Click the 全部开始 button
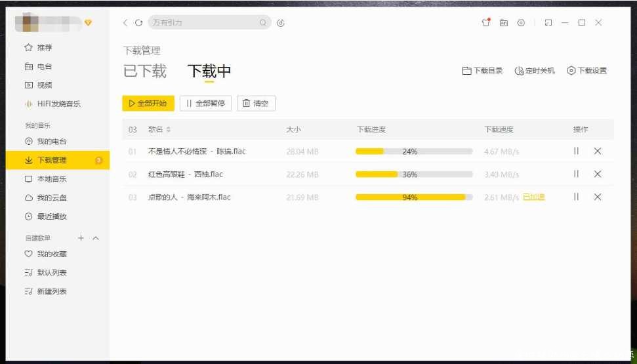Screen dimensions: 637x364 pyautogui.click(x=148, y=103)
